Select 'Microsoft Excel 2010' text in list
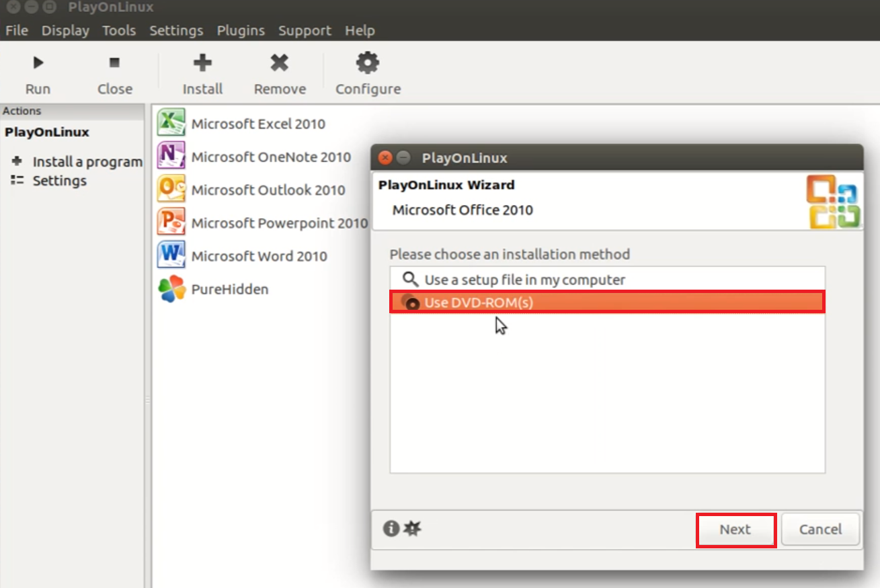 258,124
